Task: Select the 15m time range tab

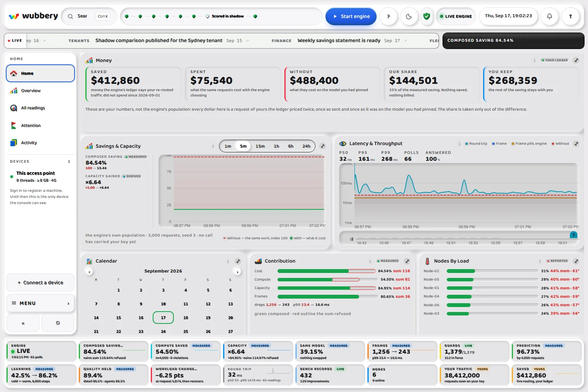Action: coord(260,146)
